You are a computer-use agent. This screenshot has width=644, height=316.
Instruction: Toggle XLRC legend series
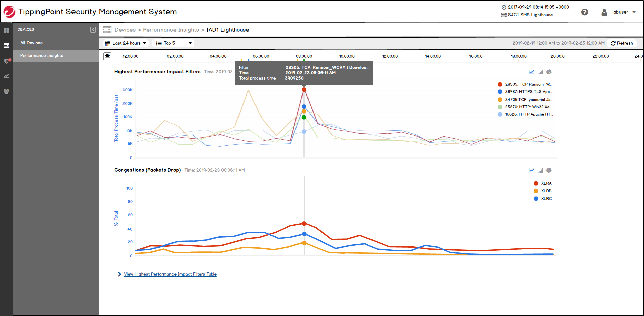coord(543,199)
